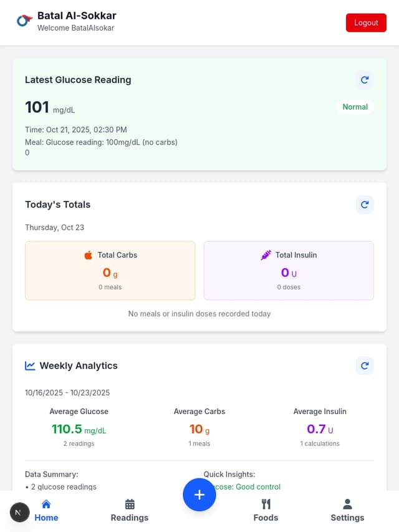Go to the Foods tab

pyautogui.click(x=266, y=510)
